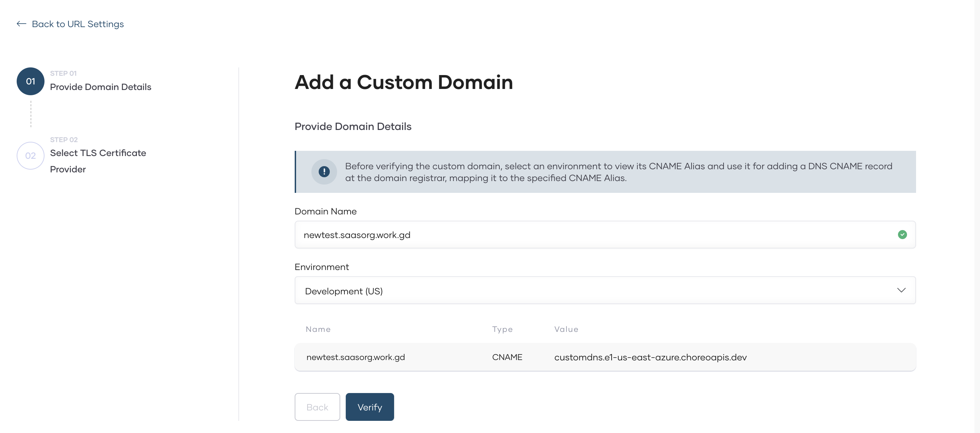The width and height of the screenshot is (980, 433).
Task: Click the CNAME type cell
Action: coord(507,357)
